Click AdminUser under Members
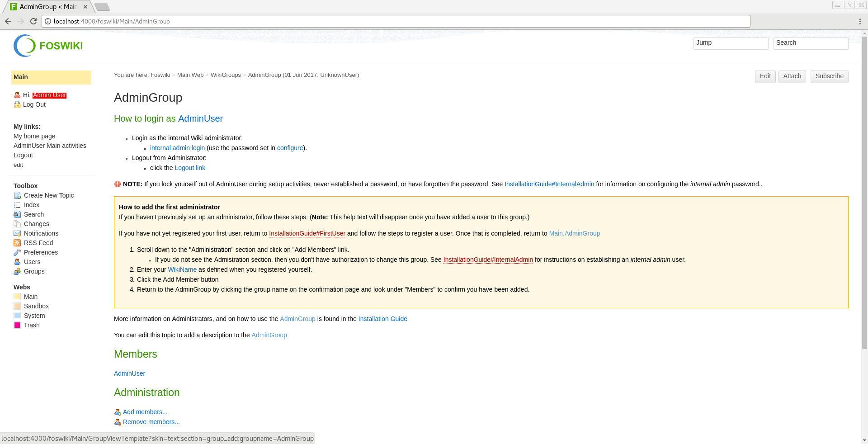Viewport: 868px width, 444px height. coord(129,373)
